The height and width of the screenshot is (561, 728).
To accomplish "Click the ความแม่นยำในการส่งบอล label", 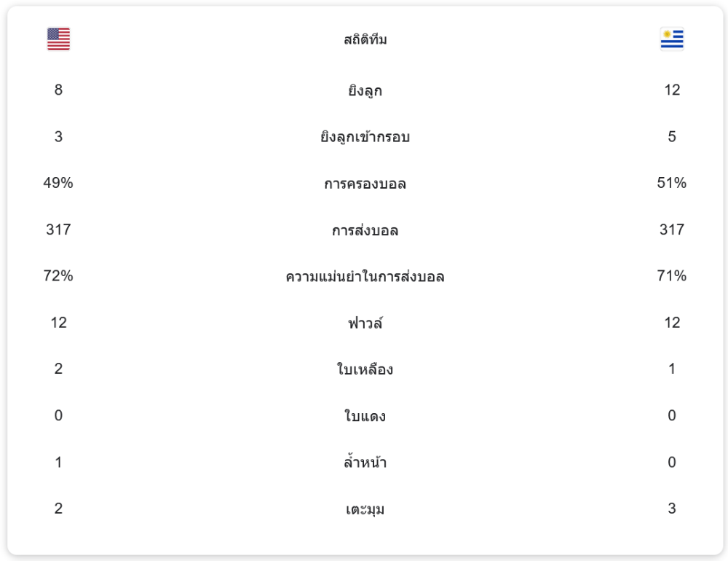I will (365, 277).
